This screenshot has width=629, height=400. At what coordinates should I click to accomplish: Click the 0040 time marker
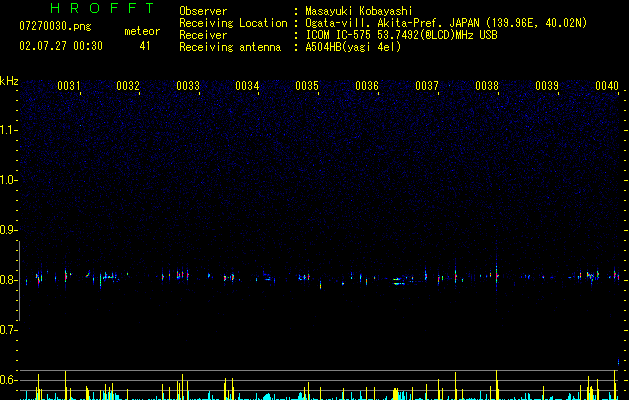(607, 86)
